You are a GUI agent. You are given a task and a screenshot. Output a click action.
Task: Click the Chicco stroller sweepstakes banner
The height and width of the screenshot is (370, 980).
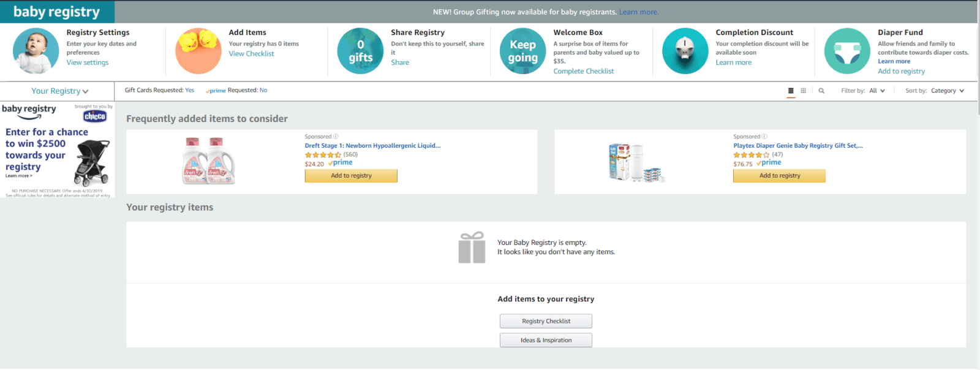point(57,151)
